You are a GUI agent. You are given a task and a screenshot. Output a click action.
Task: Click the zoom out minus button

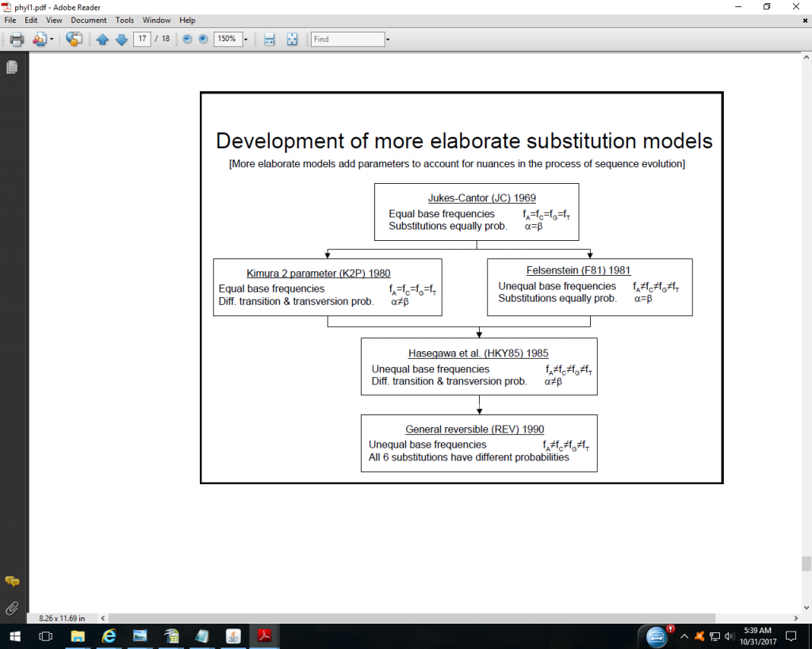tap(188, 39)
